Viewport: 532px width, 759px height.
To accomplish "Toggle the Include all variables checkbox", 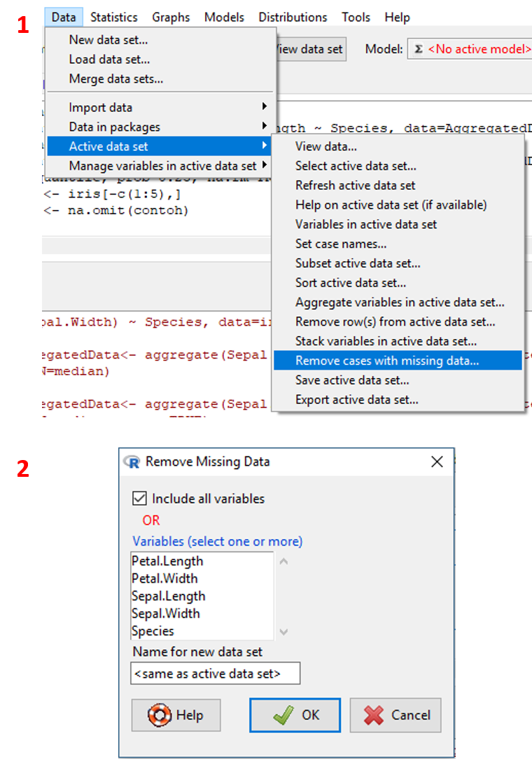I will pyautogui.click(x=139, y=499).
